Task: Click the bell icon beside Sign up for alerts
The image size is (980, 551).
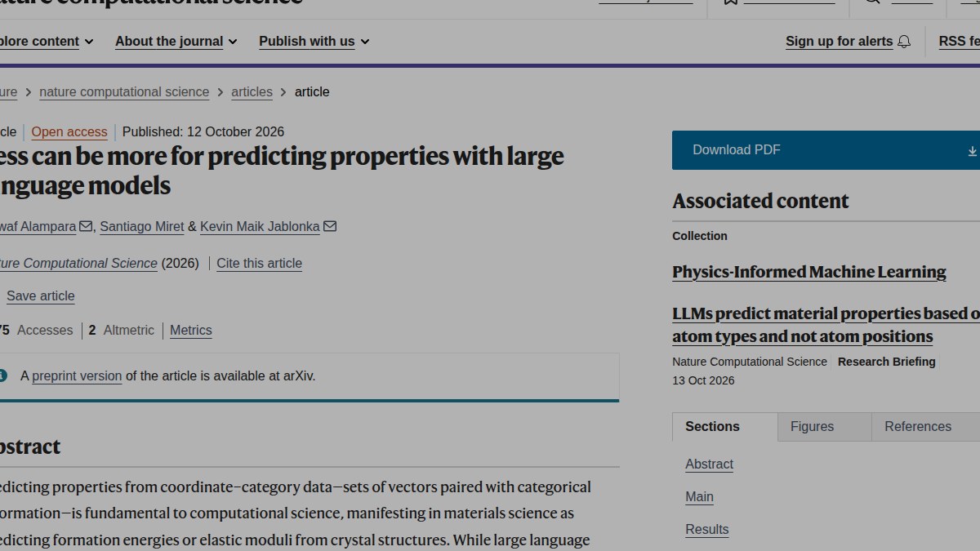Action: (x=904, y=41)
